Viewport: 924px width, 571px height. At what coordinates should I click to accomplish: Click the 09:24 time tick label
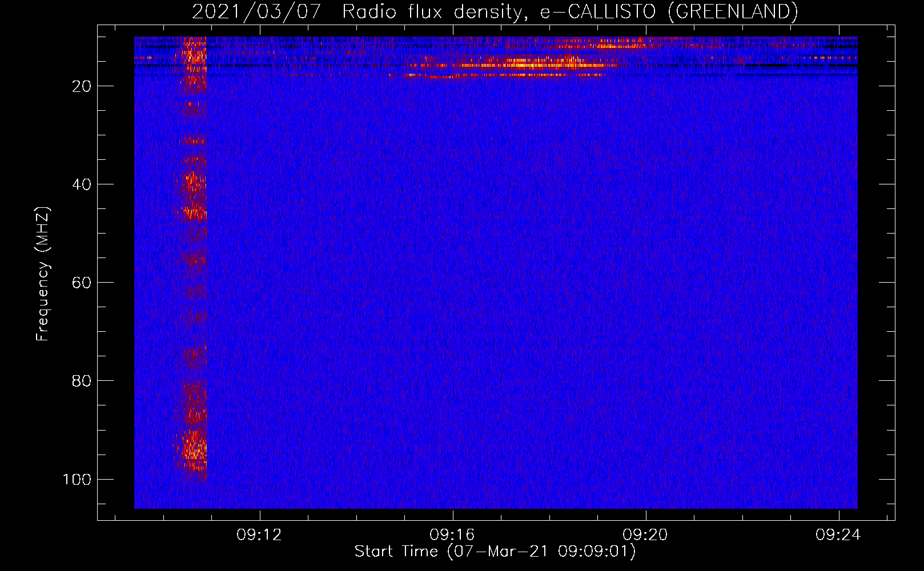click(x=839, y=535)
